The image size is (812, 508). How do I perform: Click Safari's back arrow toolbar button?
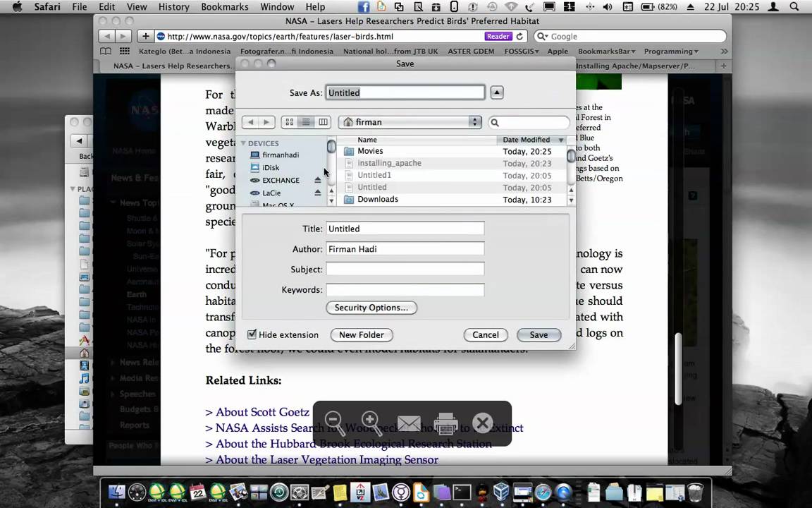(x=107, y=36)
